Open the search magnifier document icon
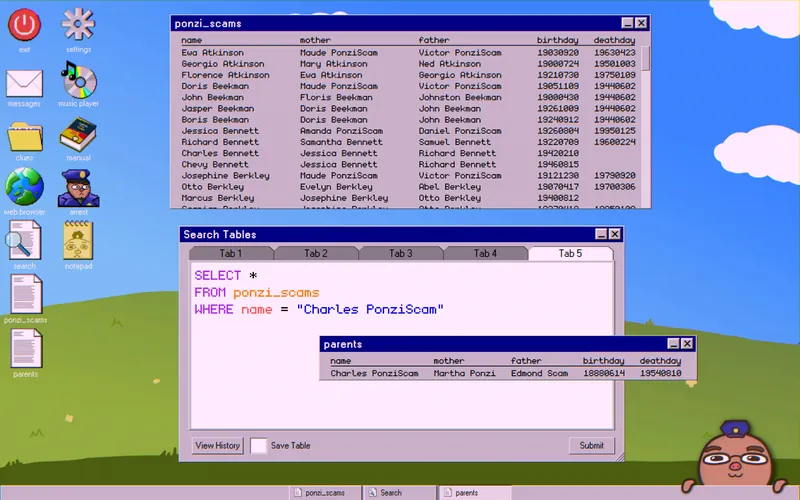 click(x=24, y=240)
